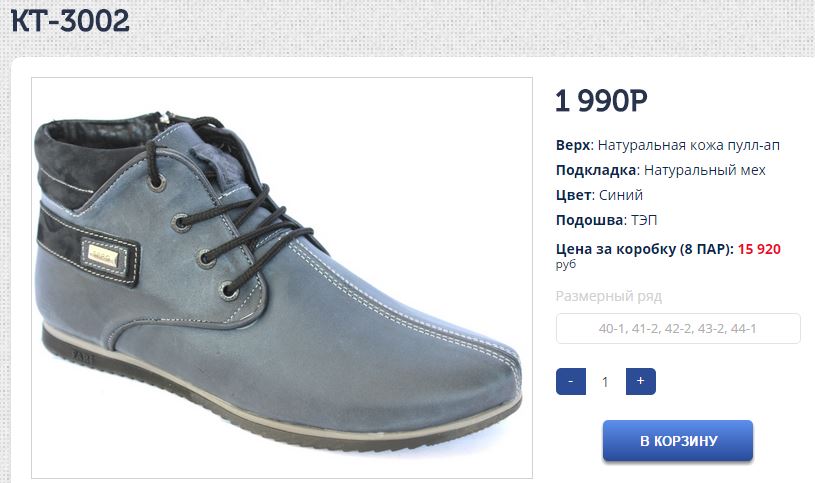
Task: Open the blue boot product photo
Action: 282,278
